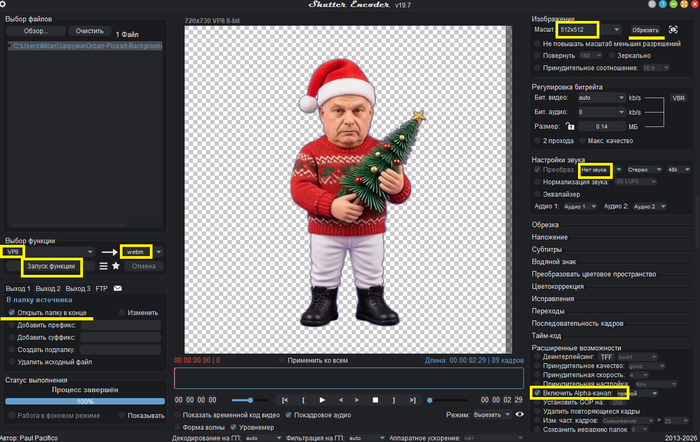The image size is (700, 442).
Task: Switch to Выход 3 tab
Action: click(x=78, y=288)
